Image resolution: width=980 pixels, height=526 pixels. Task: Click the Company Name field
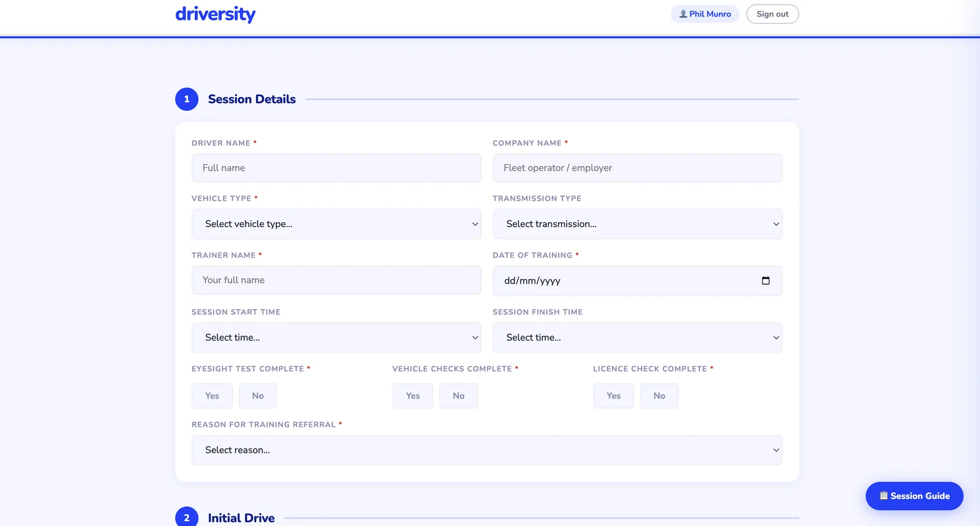click(638, 168)
